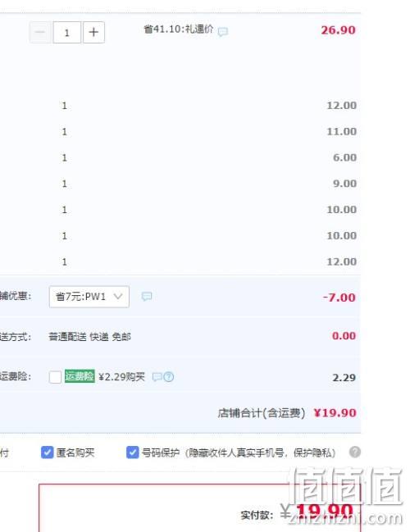410x532 pixels.
Task: Click the 店铺合计 ¥19.90 total amount
Action: (x=335, y=413)
